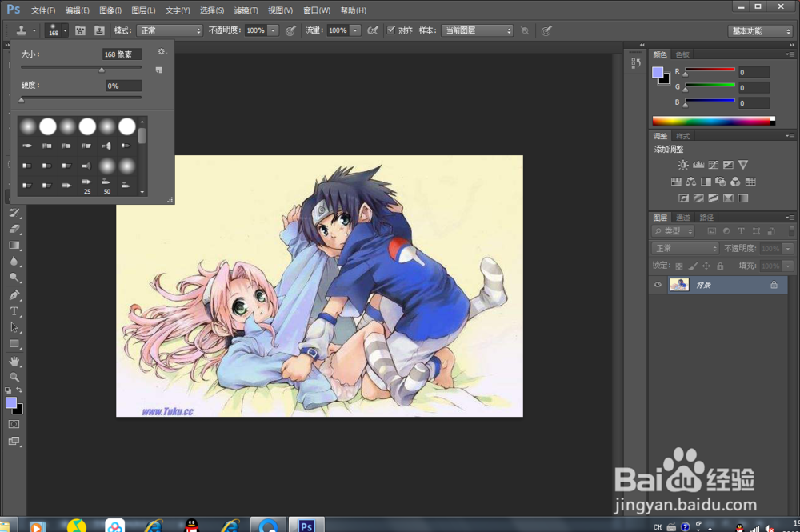
Task: Toggle the layer filter switch
Action: click(x=791, y=231)
